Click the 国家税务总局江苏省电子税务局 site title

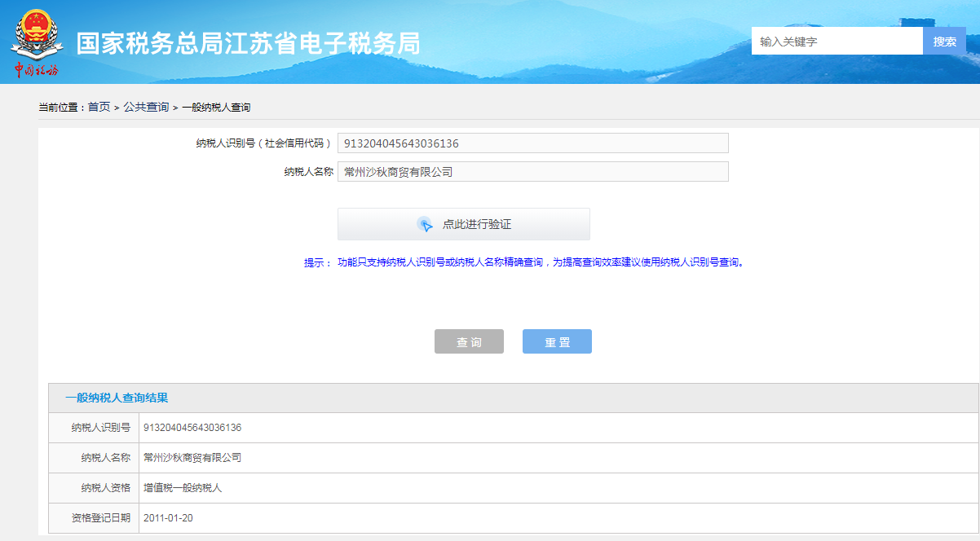pos(249,43)
